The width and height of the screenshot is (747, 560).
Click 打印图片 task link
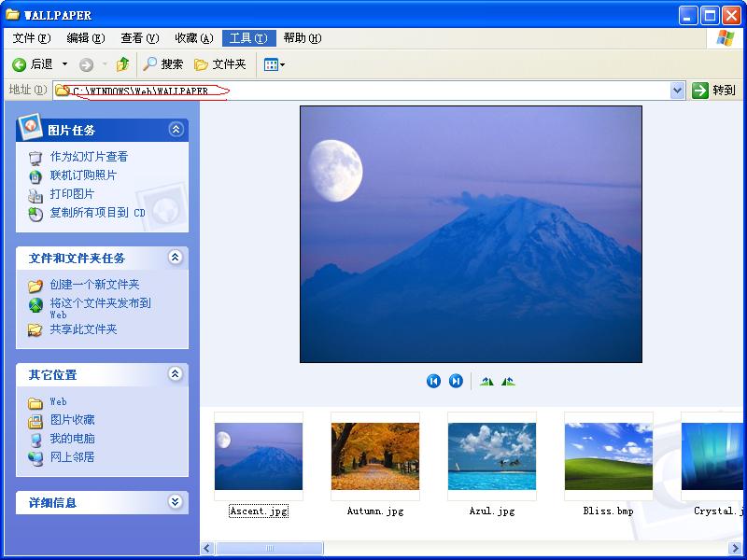pyautogui.click(x=72, y=194)
